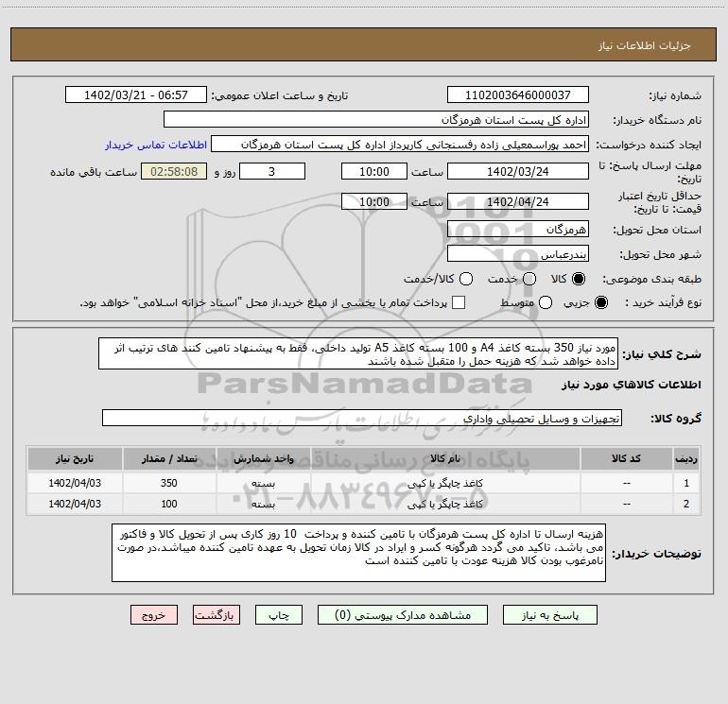
Task: Click the پاسخ به نیاز button
Action: 549,615
